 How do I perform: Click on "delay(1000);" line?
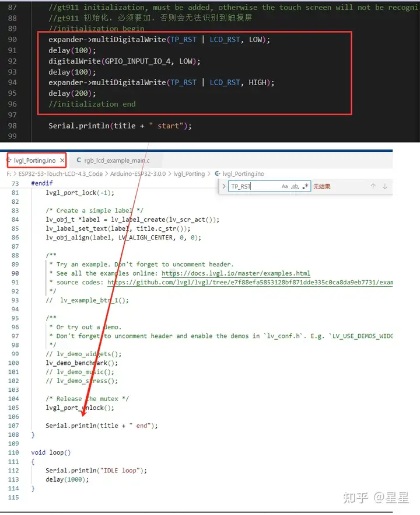tap(67, 479)
